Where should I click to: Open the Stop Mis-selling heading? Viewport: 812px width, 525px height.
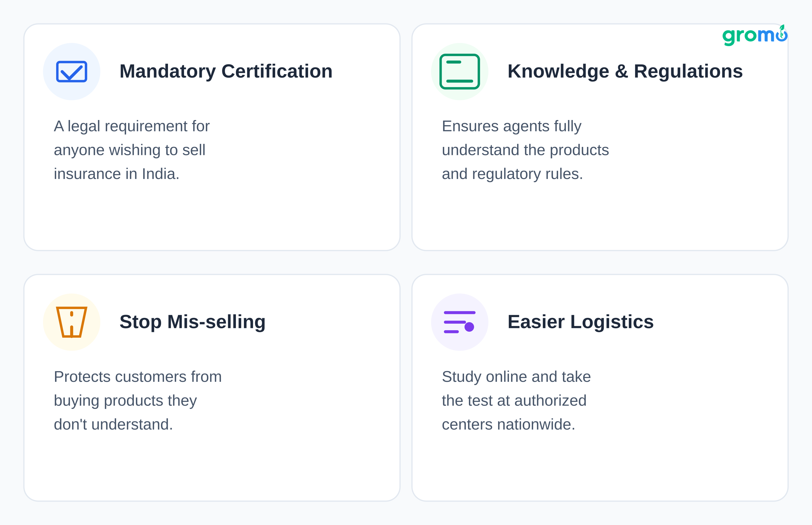(192, 322)
